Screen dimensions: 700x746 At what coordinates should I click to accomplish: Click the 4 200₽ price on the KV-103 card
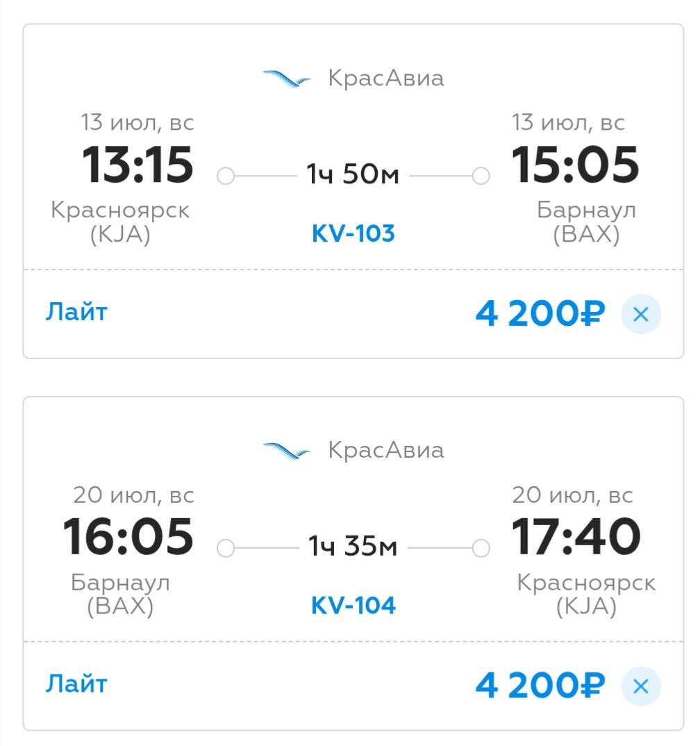tap(540, 315)
